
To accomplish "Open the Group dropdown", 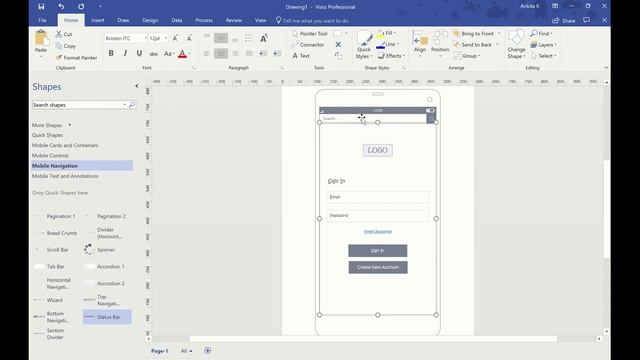I will point(467,56).
